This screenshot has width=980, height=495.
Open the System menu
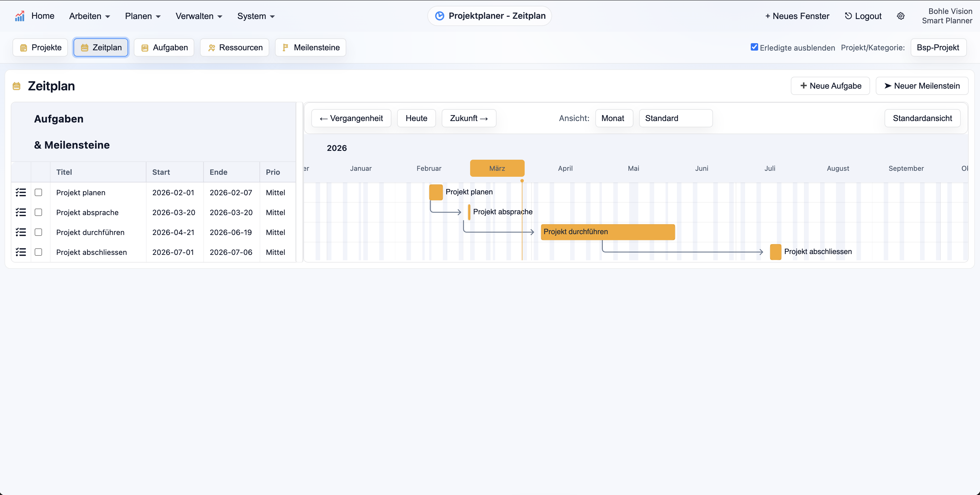pos(256,16)
